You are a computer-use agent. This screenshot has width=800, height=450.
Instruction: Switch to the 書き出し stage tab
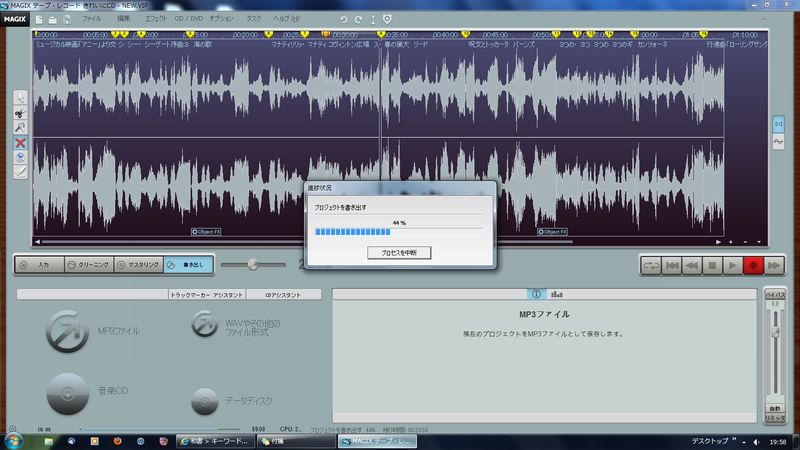pos(188,265)
